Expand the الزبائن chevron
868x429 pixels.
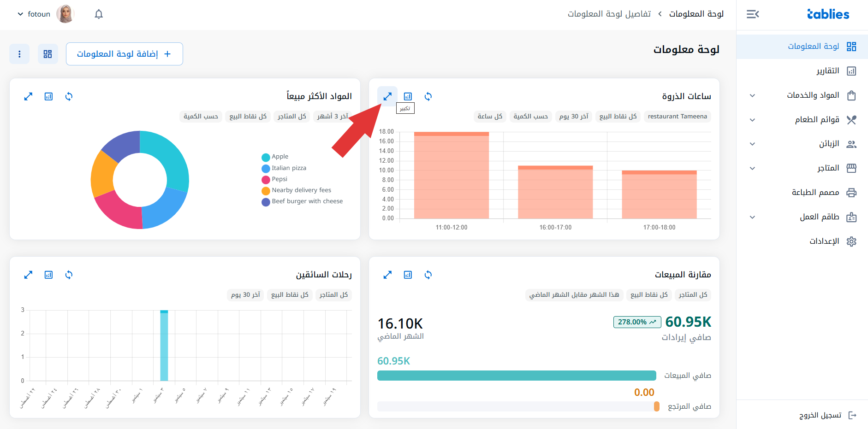(752, 144)
